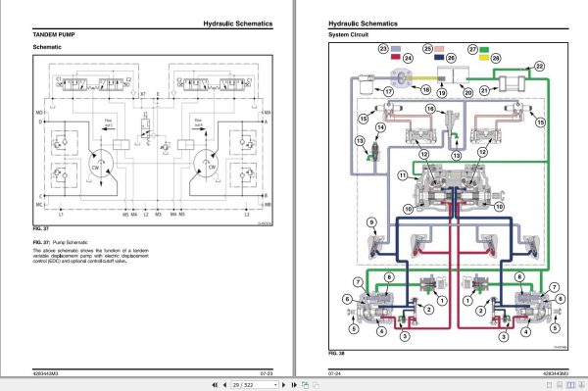Click the pump schematic diagram figure
Viewport: 588px width, 391px height.
[153, 140]
